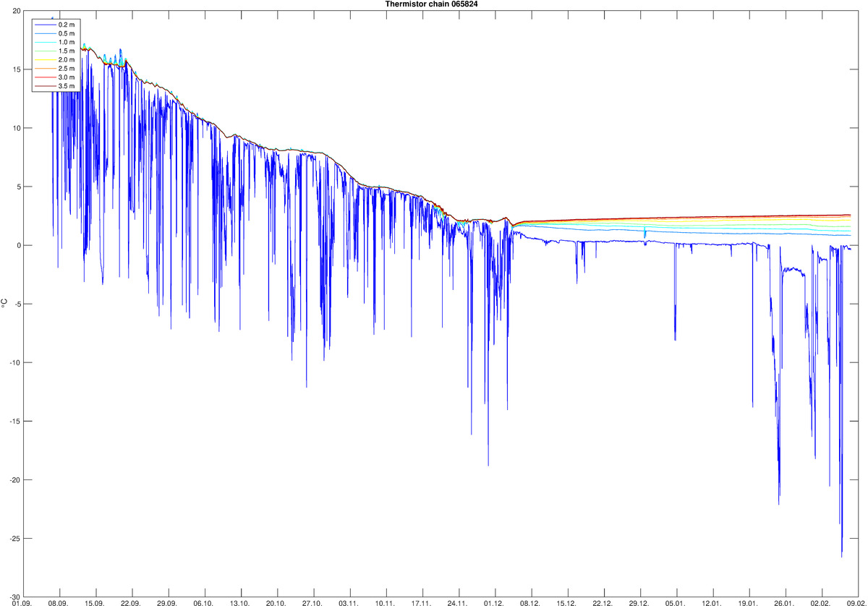Click the x-axis date label '22.12.'

[x=603, y=602]
